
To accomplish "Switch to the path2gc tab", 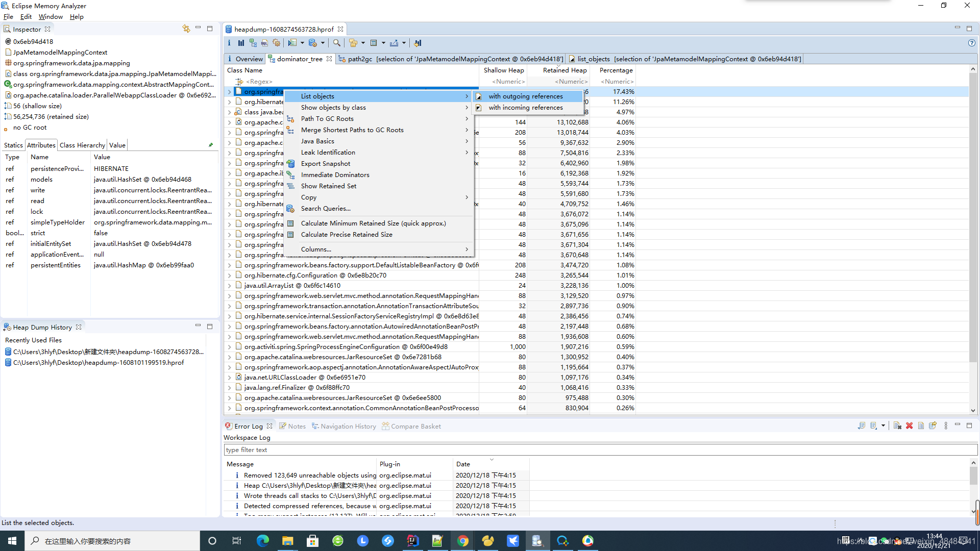I will click(451, 59).
